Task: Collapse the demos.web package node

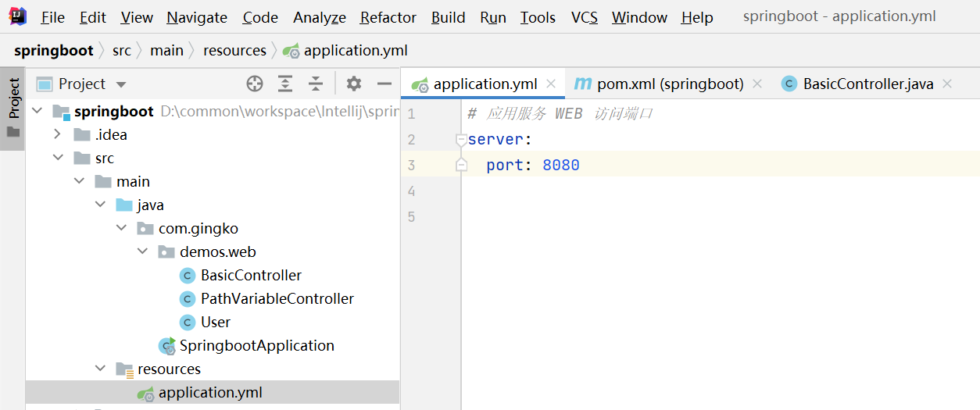Action: point(142,251)
